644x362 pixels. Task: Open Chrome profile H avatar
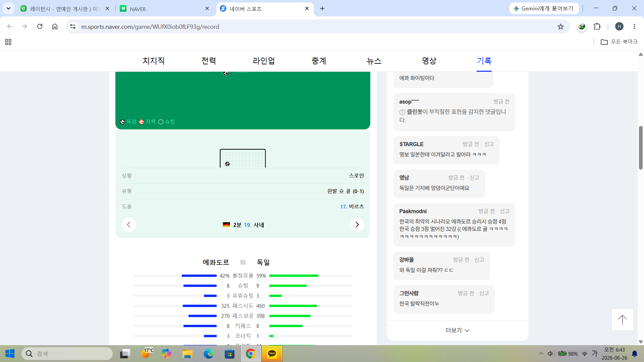click(x=619, y=26)
